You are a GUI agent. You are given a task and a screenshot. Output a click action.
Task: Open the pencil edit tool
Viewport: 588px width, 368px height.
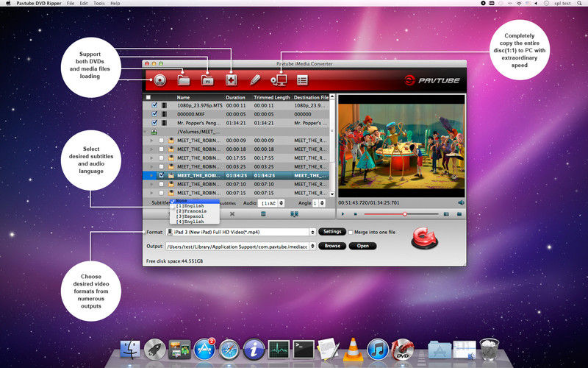(x=255, y=79)
